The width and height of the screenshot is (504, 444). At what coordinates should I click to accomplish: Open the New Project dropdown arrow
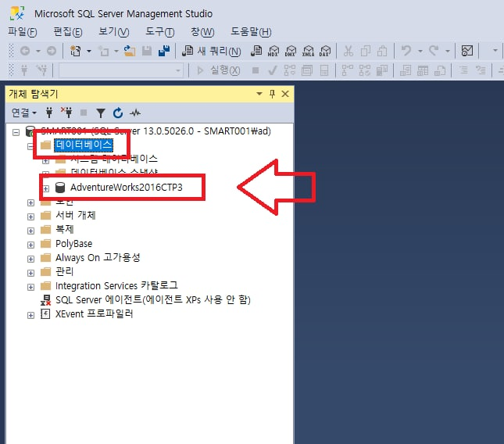89,51
